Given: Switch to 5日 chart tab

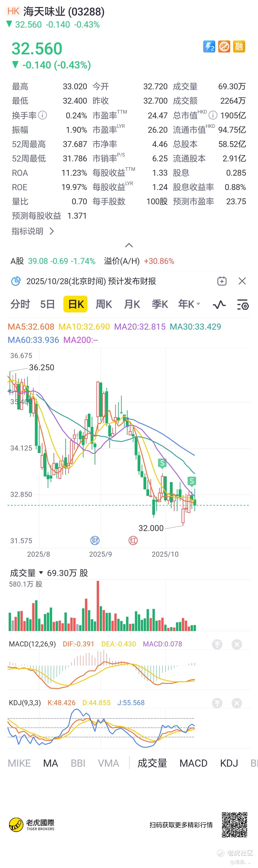Looking at the screenshot, I should (x=47, y=304).
